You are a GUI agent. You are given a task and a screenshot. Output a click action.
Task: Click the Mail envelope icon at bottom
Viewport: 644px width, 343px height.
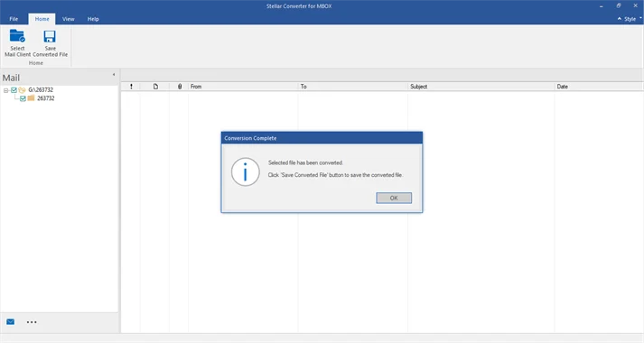[11, 321]
